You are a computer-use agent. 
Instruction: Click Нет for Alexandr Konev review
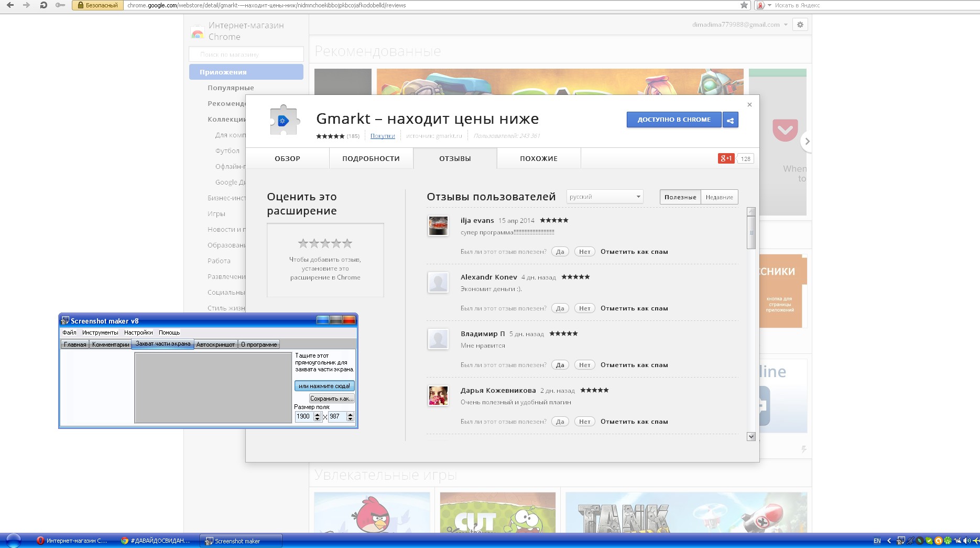(585, 308)
